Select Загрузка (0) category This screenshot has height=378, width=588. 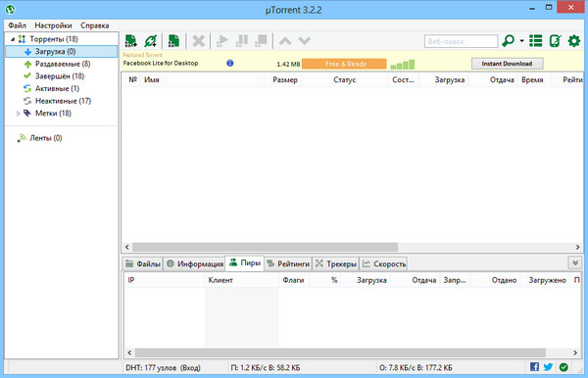[62, 51]
